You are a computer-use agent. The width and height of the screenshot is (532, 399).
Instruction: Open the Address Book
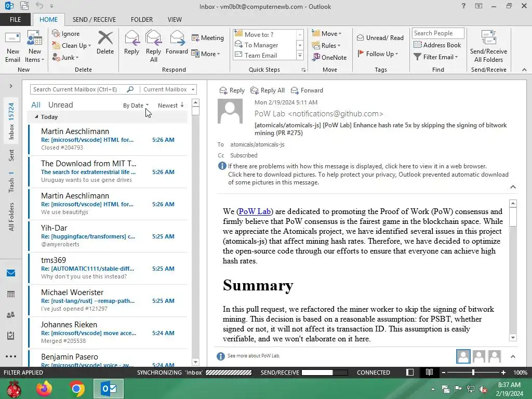coord(437,45)
